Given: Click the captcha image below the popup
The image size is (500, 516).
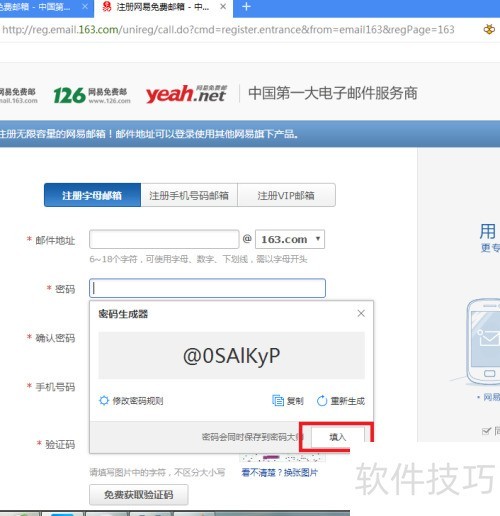Looking at the screenshot, I should point(282,458).
